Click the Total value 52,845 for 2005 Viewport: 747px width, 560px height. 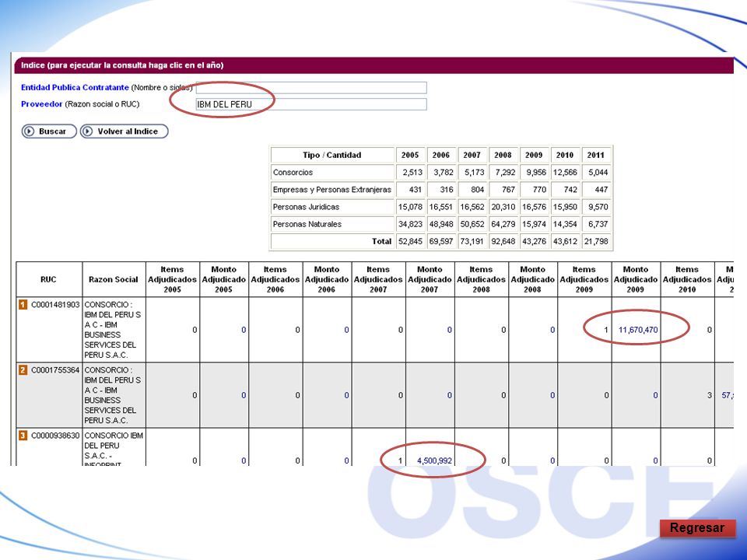410,241
